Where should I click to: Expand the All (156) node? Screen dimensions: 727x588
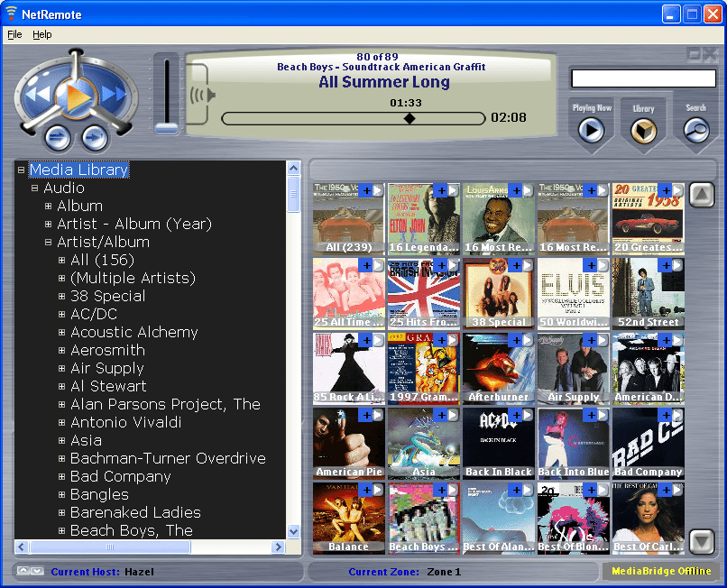point(61,260)
